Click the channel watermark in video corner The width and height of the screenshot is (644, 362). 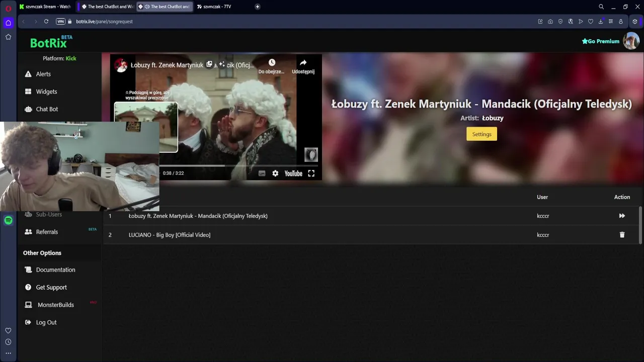pos(311,154)
